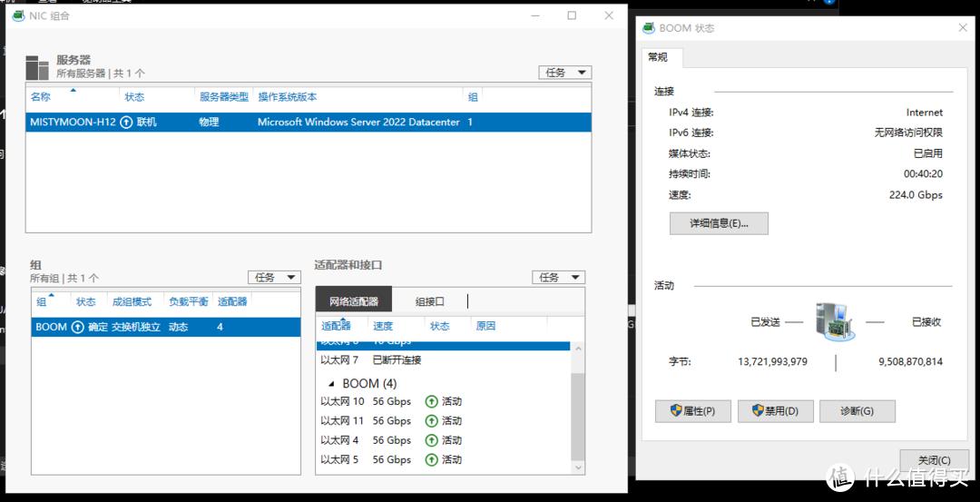
Task: Switch to the 组接口 tab
Action: 430,301
